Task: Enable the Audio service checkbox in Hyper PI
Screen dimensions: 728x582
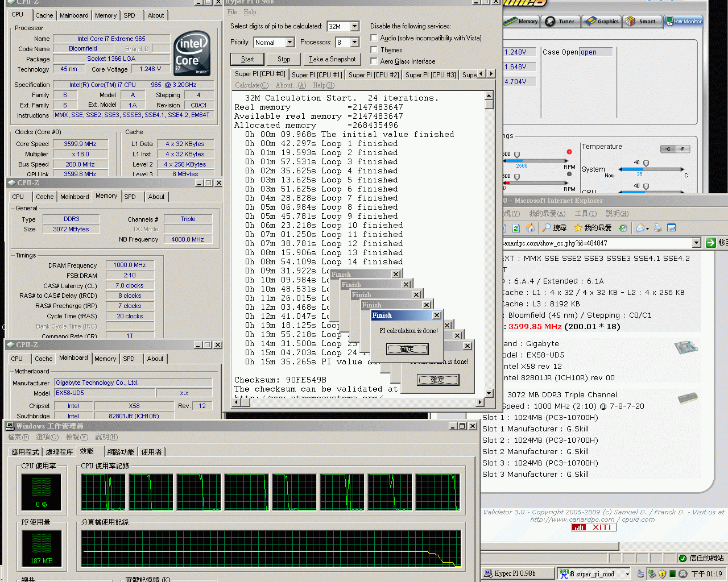Action: (x=374, y=38)
